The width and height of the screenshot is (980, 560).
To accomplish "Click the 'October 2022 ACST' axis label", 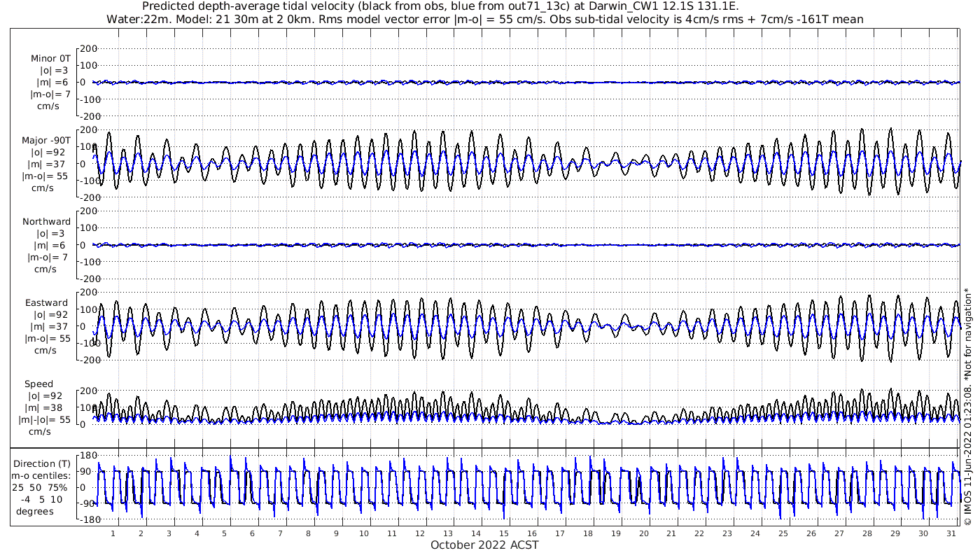I will click(484, 545).
